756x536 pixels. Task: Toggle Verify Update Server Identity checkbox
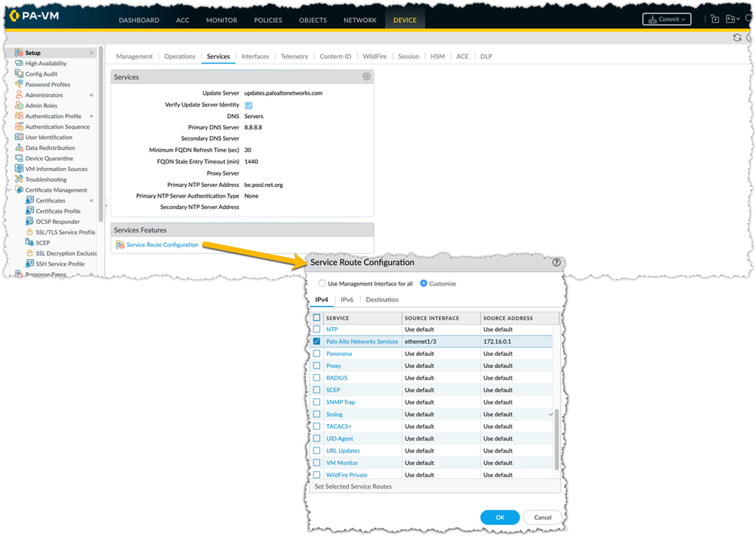(249, 105)
